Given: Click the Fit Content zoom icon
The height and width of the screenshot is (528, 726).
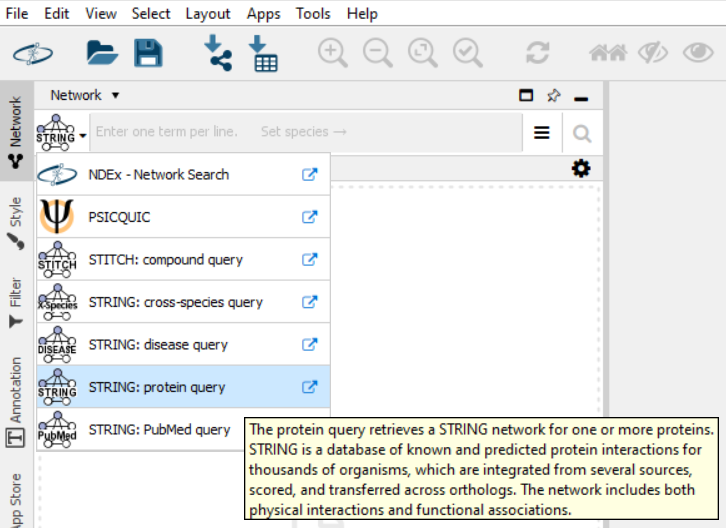Looking at the screenshot, I should pos(423,53).
